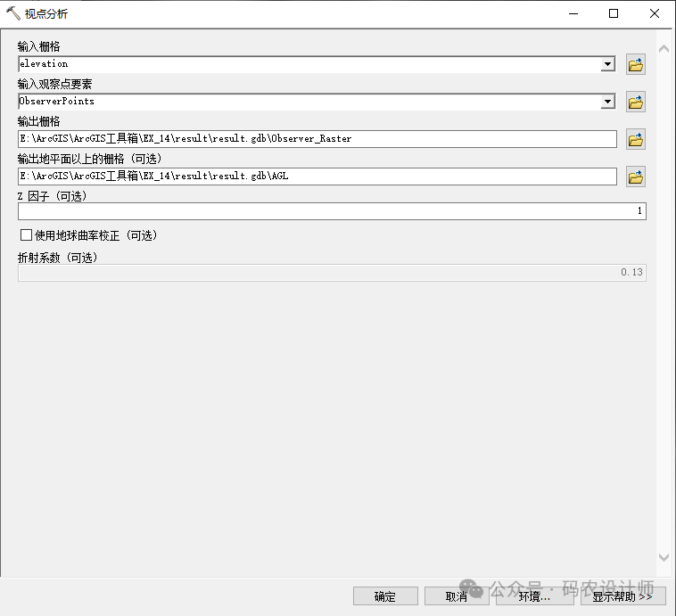Click the scrollbar down arrow
This screenshot has height=616, width=676.
click(663, 558)
